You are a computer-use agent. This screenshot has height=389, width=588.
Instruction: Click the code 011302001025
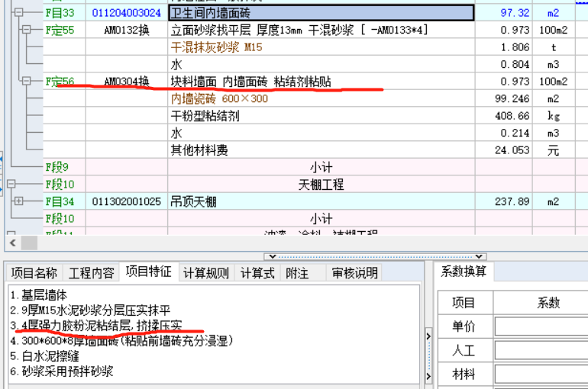click(x=126, y=202)
